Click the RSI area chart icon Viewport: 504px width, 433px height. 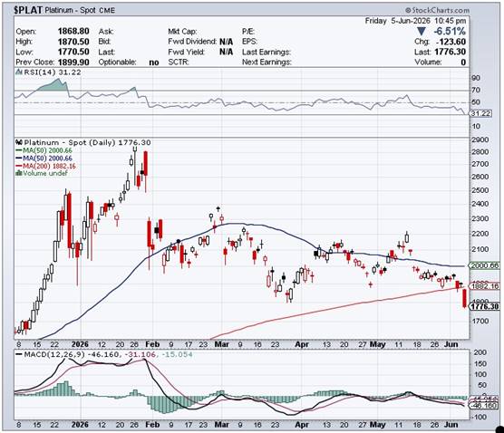click(19, 72)
